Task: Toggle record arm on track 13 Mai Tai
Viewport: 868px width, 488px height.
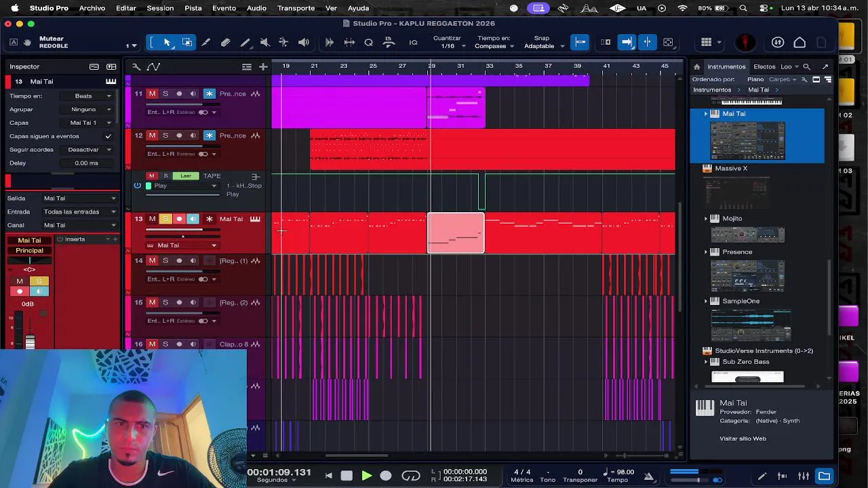Action: pos(179,219)
